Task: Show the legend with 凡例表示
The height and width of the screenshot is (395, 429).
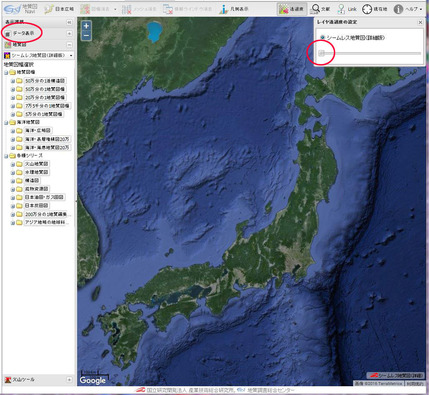Action: click(234, 9)
